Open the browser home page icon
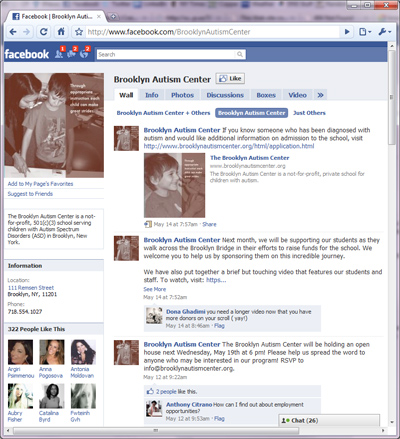This screenshot has width=400, height=439. 61,32
